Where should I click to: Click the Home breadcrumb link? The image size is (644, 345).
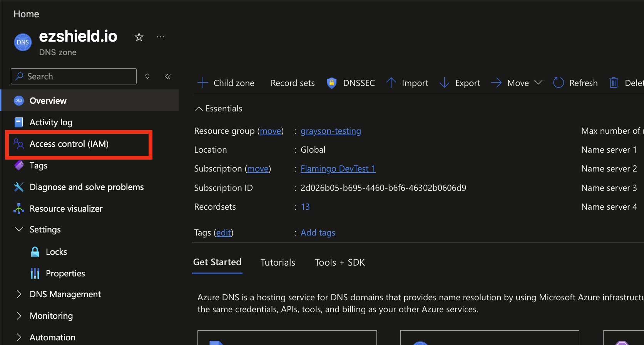(x=26, y=14)
